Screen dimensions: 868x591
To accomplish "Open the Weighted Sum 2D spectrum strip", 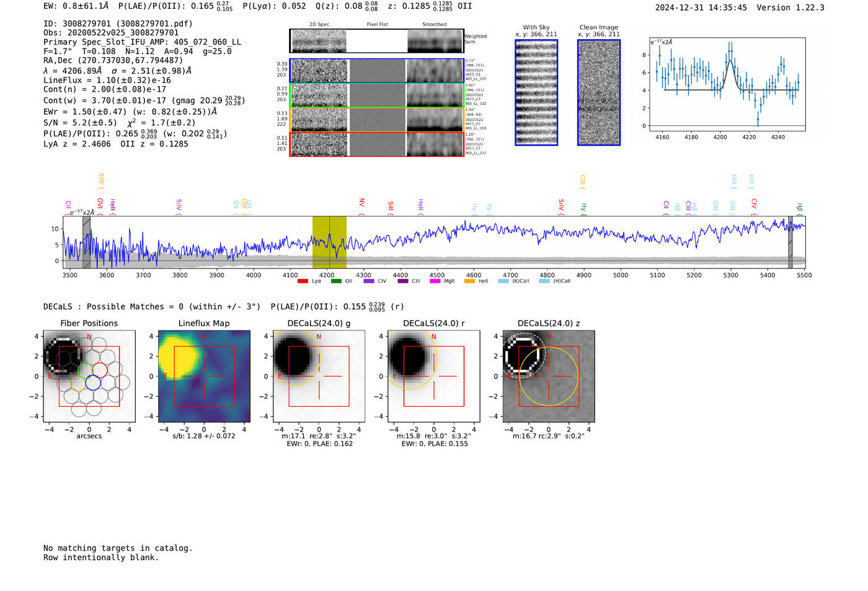I will [377, 41].
